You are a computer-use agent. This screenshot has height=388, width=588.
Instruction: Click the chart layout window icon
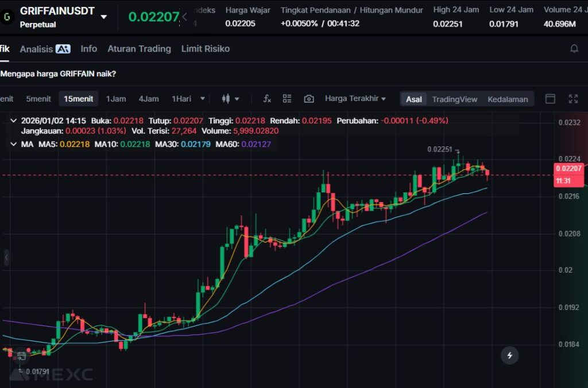click(550, 99)
